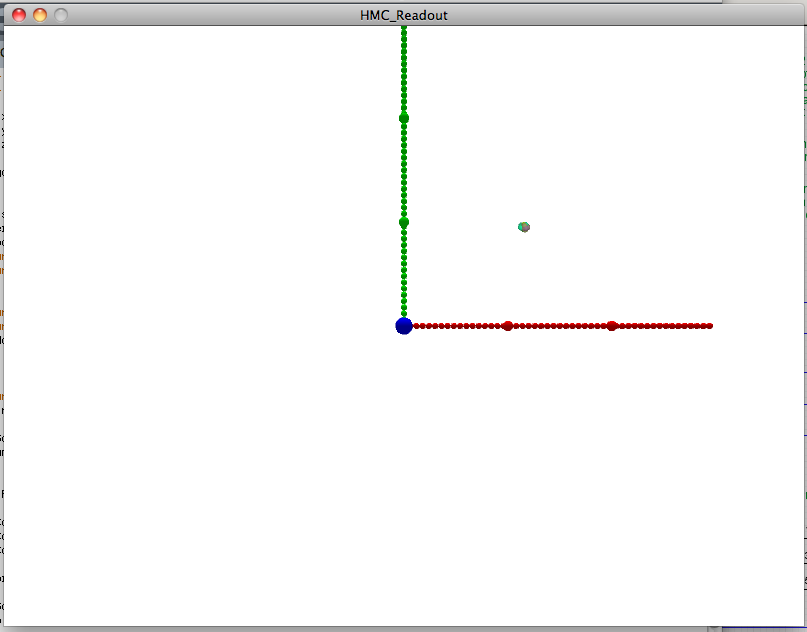This screenshot has height=632, width=807.
Task: Select the upper large green axis marker
Action: (x=404, y=118)
